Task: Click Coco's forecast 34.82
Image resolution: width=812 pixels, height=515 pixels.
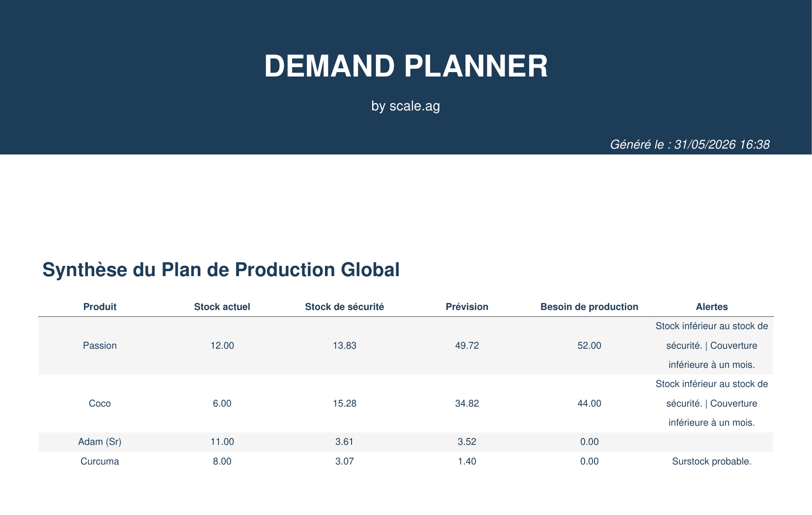Action: (x=467, y=404)
